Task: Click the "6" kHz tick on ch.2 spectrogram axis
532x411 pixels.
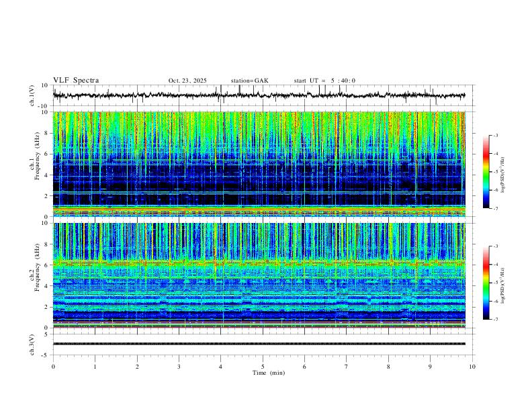Action: pos(47,265)
